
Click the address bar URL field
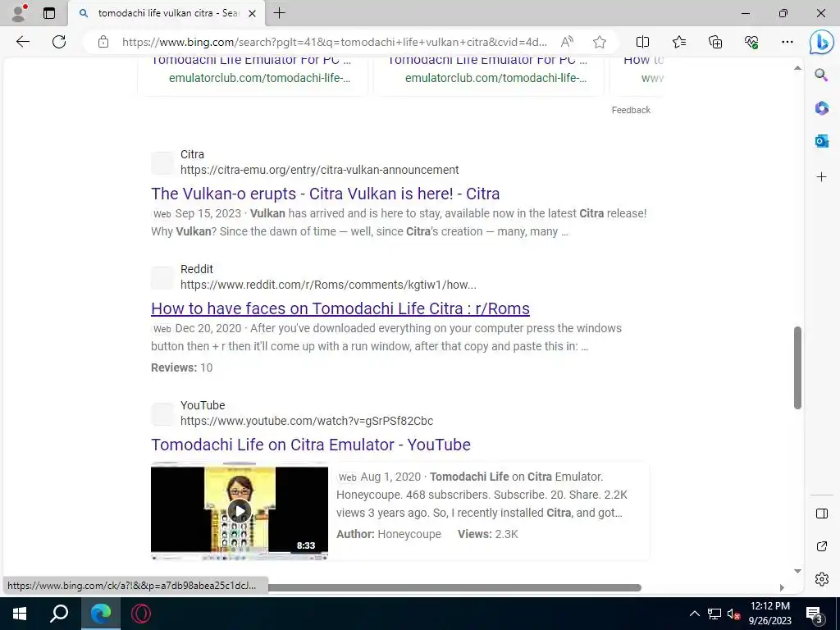(x=335, y=42)
